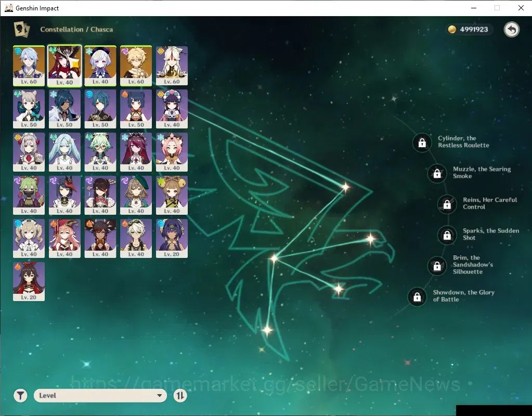Open locked node Showdown, the Glory of Battle
532x416 pixels.
click(417, 297)
